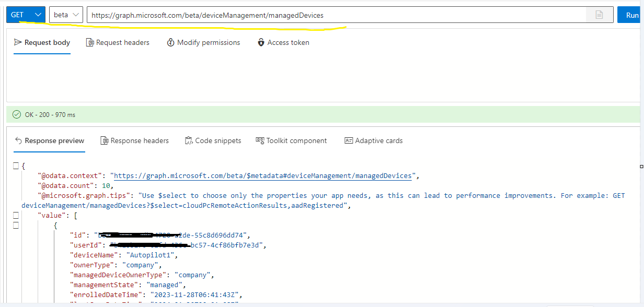Click the Toolkit component icon
The image size is (644, 307).
260,140
